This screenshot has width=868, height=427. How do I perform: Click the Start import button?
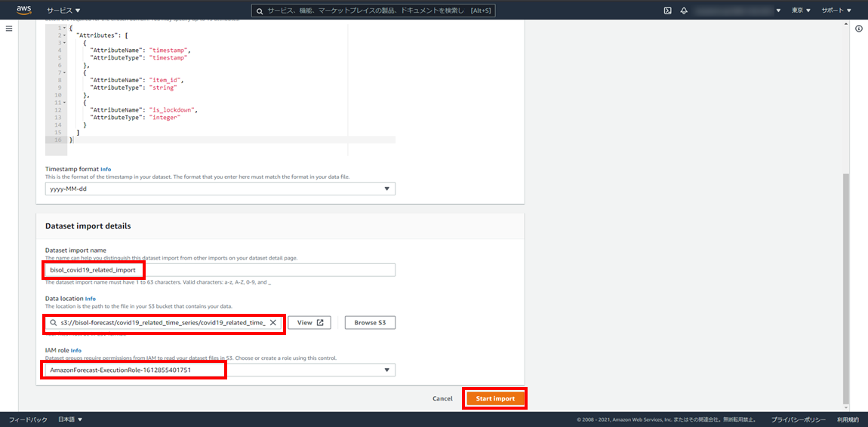coord(495,398)
